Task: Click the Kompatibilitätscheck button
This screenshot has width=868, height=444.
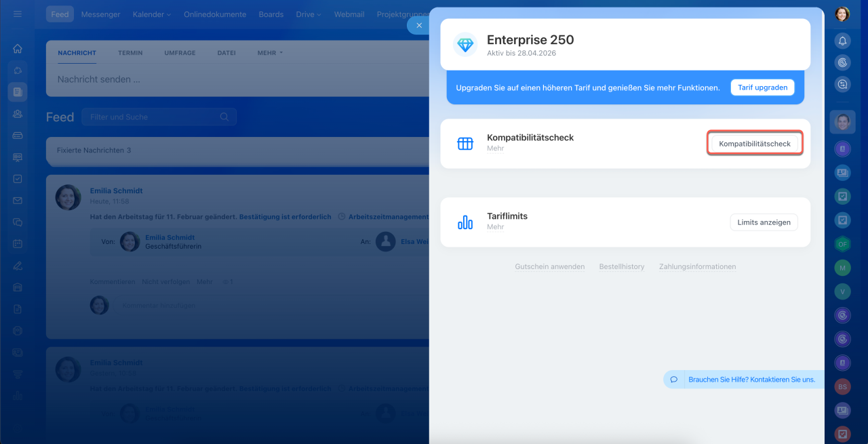Action: [x=754, y=144]
